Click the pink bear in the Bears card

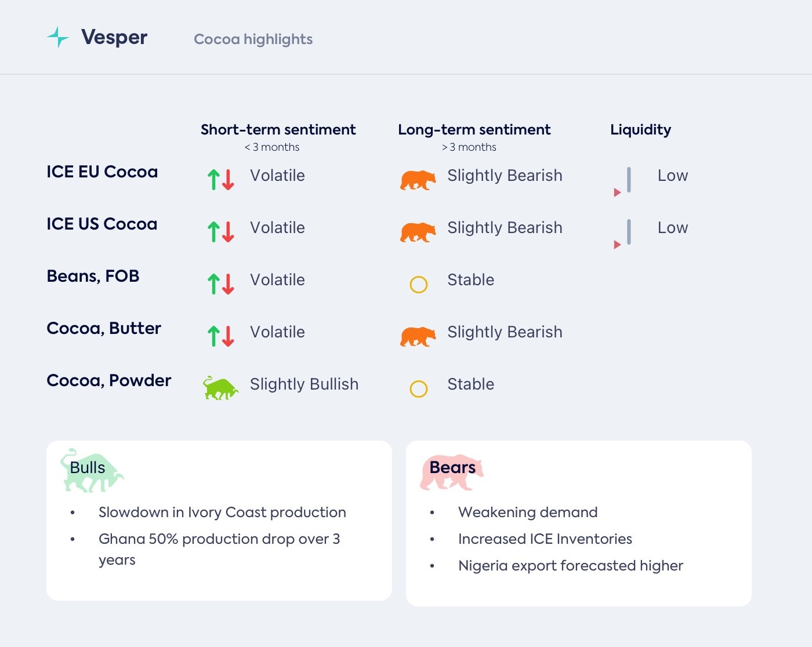click(451, 472)
